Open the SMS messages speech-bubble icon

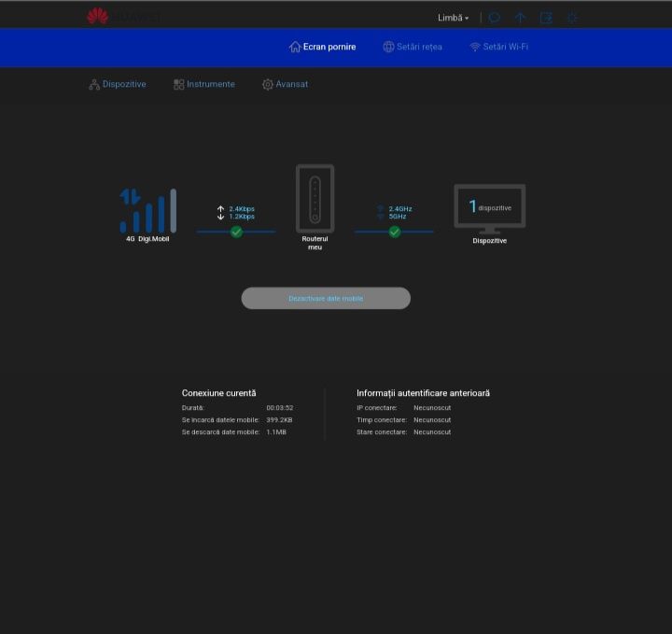click(x=494, y=18)
